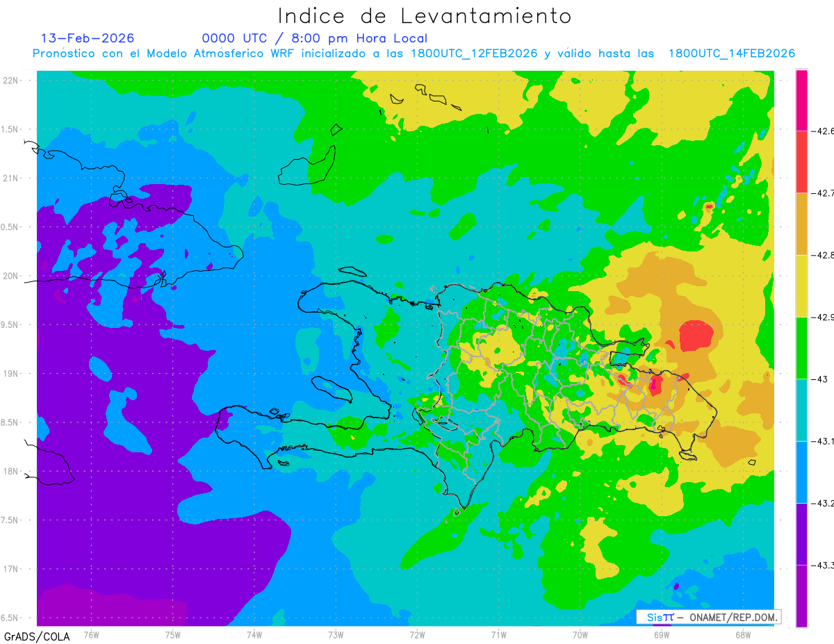Click the large red hotspot northeast of Hispaniola
This screenshot has height=644, width=834.
(696, 336)
